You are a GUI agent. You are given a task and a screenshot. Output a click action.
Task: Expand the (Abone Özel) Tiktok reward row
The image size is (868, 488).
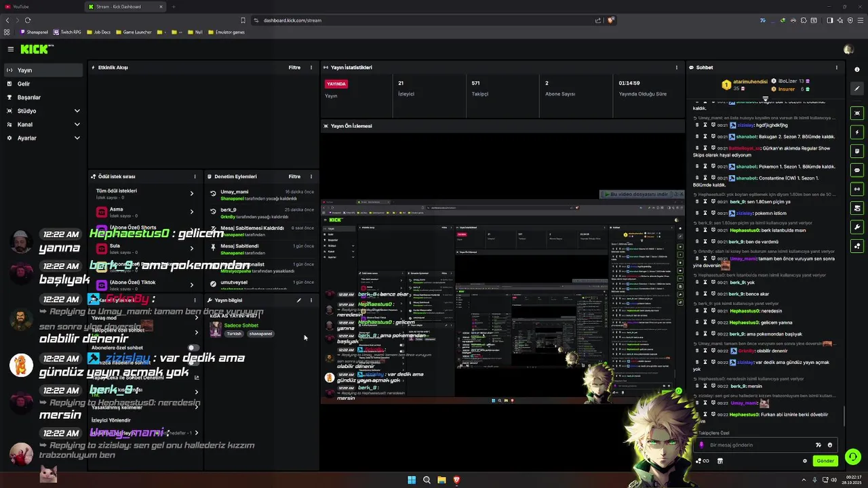click(x=146, y=285)
